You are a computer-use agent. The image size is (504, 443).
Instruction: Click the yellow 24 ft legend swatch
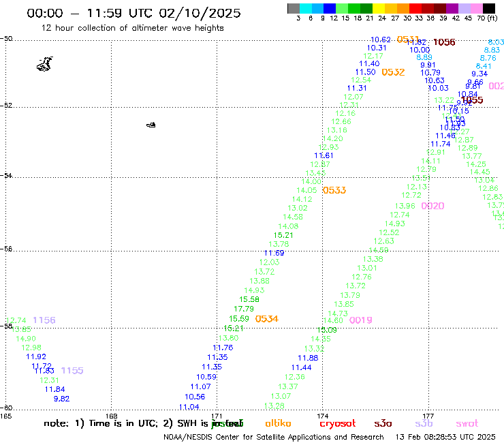379,8
